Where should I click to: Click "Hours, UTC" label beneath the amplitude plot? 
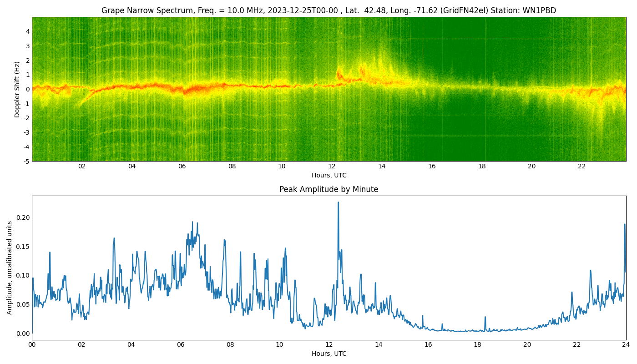(329, 354)
